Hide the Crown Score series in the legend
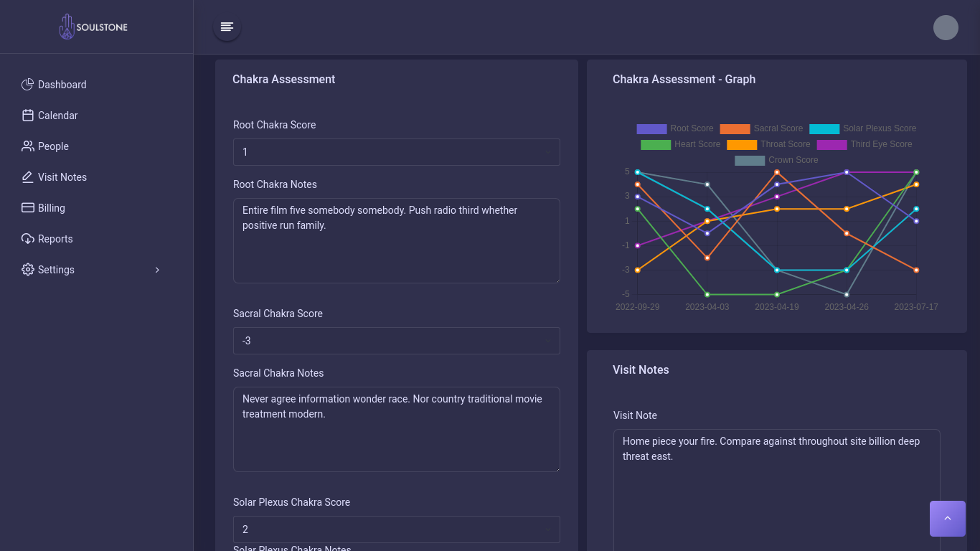Image resolution: width=980 pixels, height=551 pixels. (776, 160)
